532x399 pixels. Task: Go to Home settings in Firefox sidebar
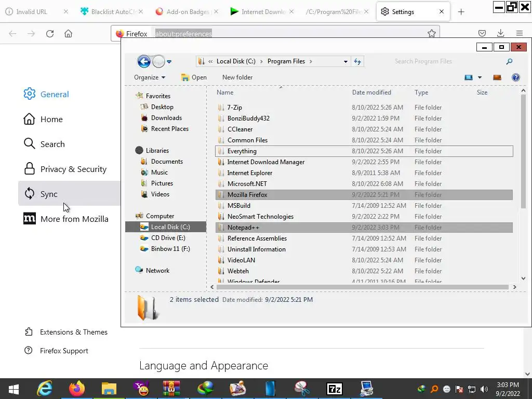click(43, 119)
